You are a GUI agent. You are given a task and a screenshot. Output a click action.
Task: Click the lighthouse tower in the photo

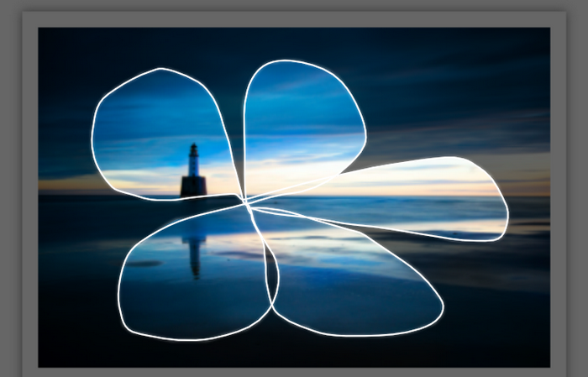click(193, 161)
